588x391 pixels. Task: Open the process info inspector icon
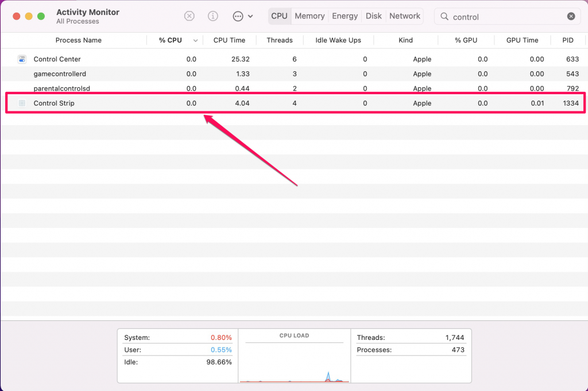tap(213, 16)
